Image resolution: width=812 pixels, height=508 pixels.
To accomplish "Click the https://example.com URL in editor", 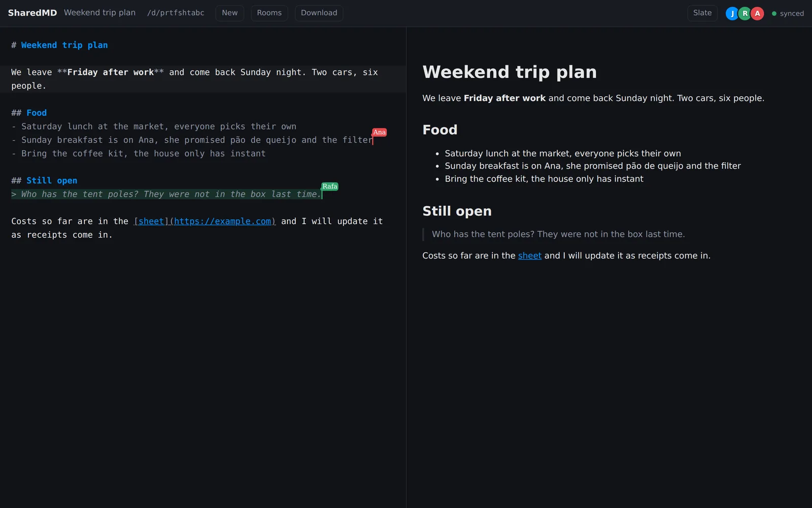I will (222, 221).
